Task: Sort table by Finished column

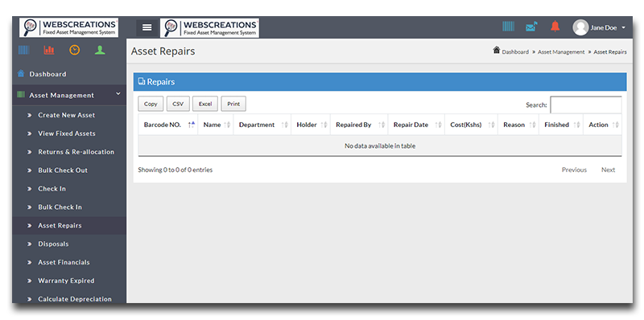Action: pos(561,125)
